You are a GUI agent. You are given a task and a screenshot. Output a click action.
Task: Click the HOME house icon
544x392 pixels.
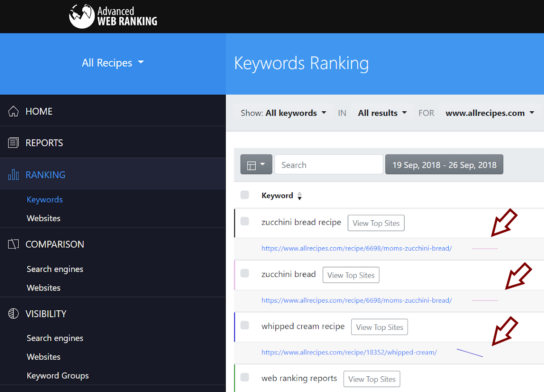pos(13,111)
